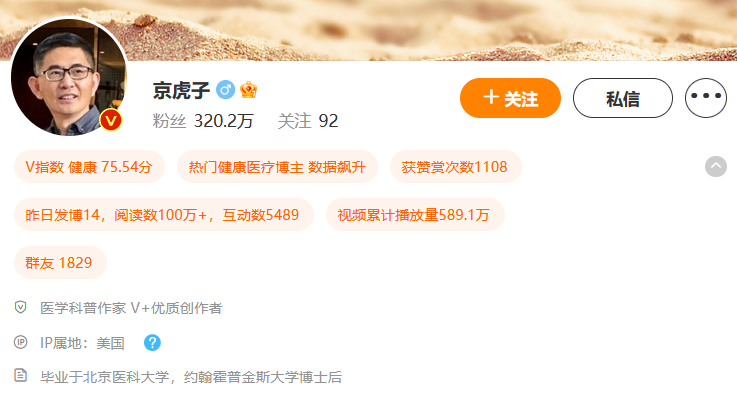Click the IP location circle icon
737x400 pixels.
point(20,342)
